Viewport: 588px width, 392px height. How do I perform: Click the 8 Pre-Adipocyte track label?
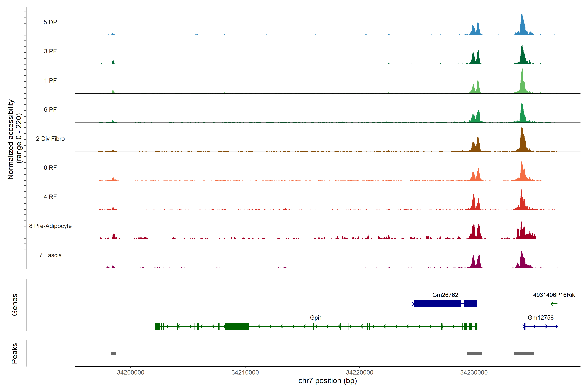(50, 226)
